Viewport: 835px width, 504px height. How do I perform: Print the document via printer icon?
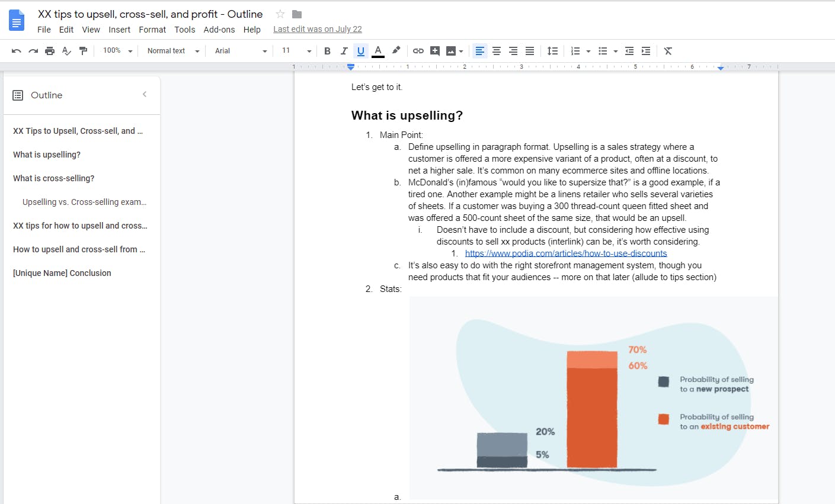(x=50, y=51)
